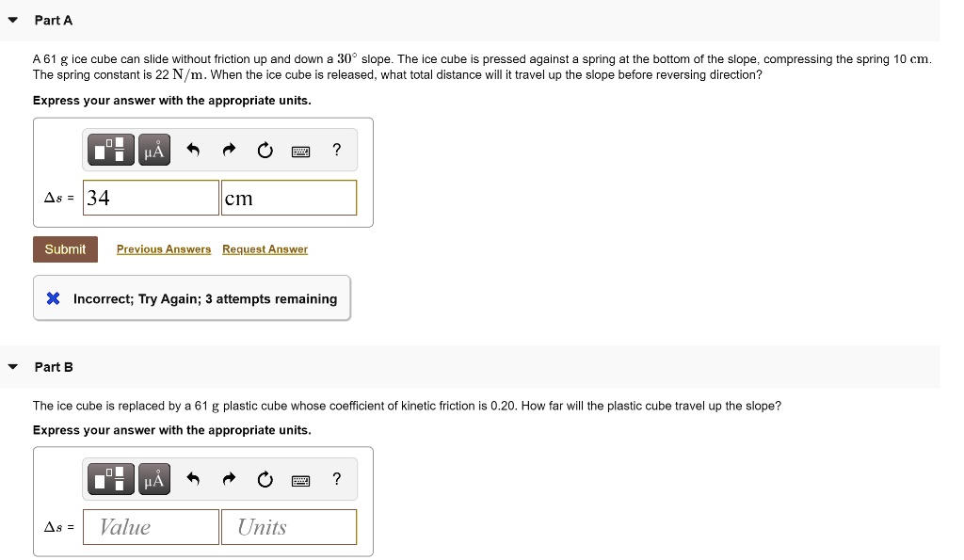The width and height of the screenshot is (964, 560).
Task: Redo entry in Part B toolbar
Action: (x=229, y=480)
